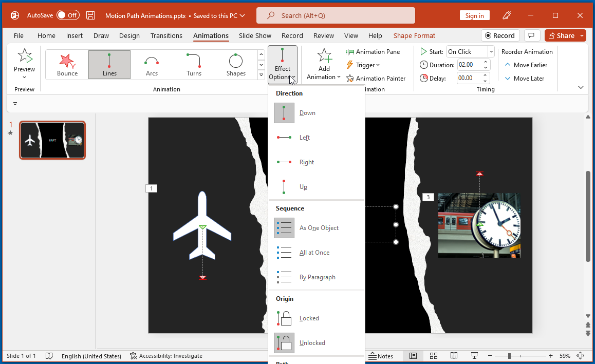Activate the Animation Painter tool
The height and width of the screenshot is (364, 595).
tap(376, 79)
